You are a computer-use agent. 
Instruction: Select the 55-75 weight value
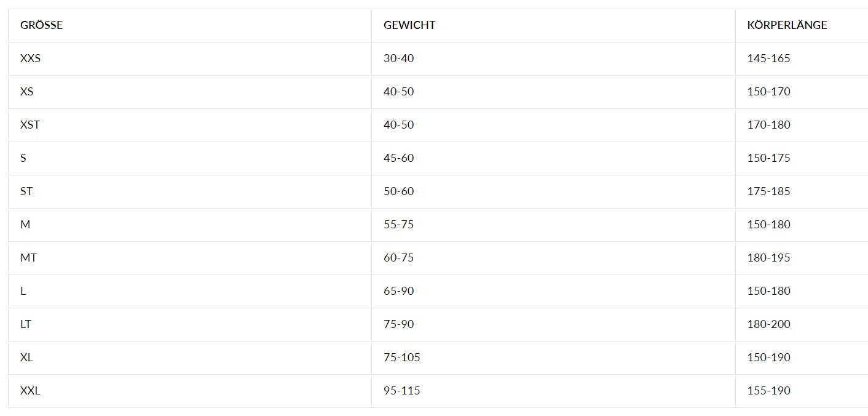(399, 225)
